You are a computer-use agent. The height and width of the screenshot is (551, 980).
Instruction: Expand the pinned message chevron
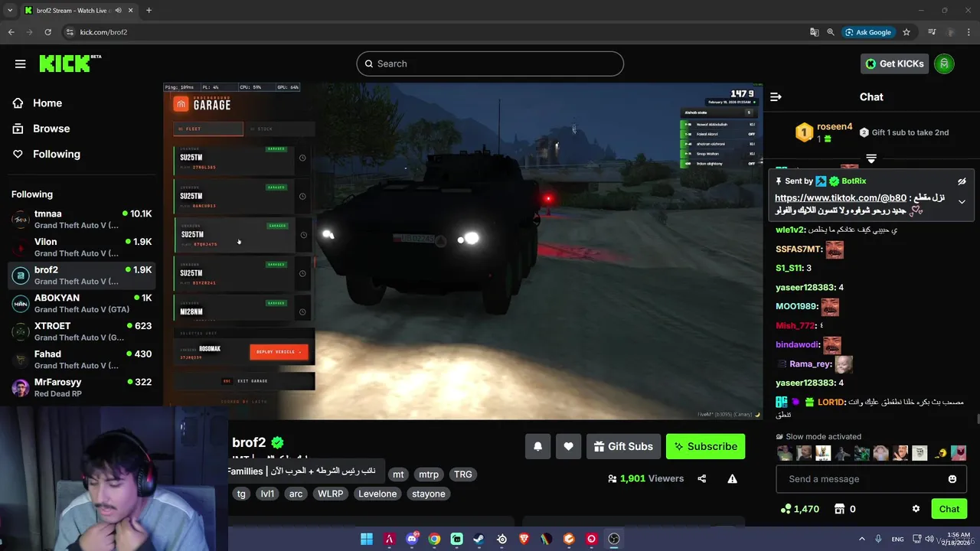[962, 202]
